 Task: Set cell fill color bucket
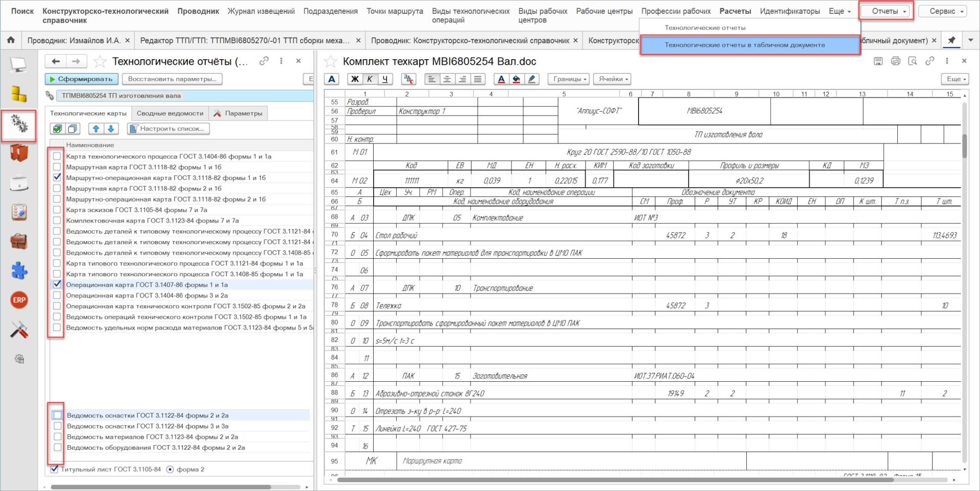[x=517, y=79]
